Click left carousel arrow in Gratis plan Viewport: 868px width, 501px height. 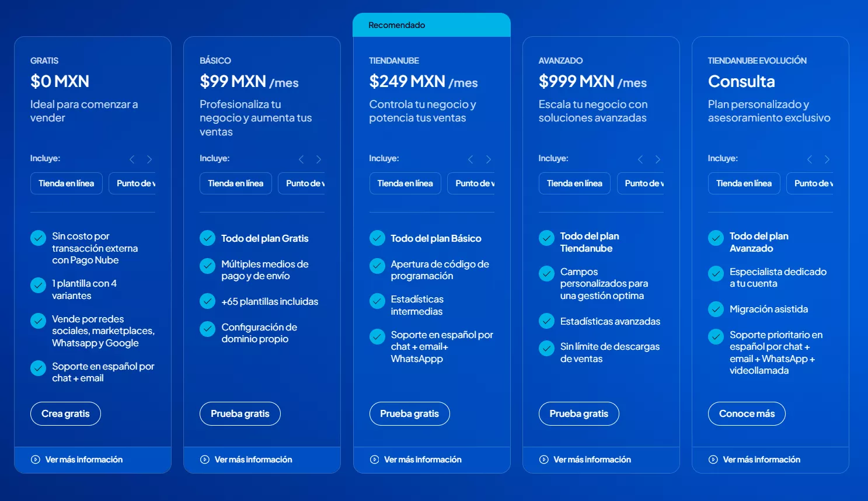[132, 159]
